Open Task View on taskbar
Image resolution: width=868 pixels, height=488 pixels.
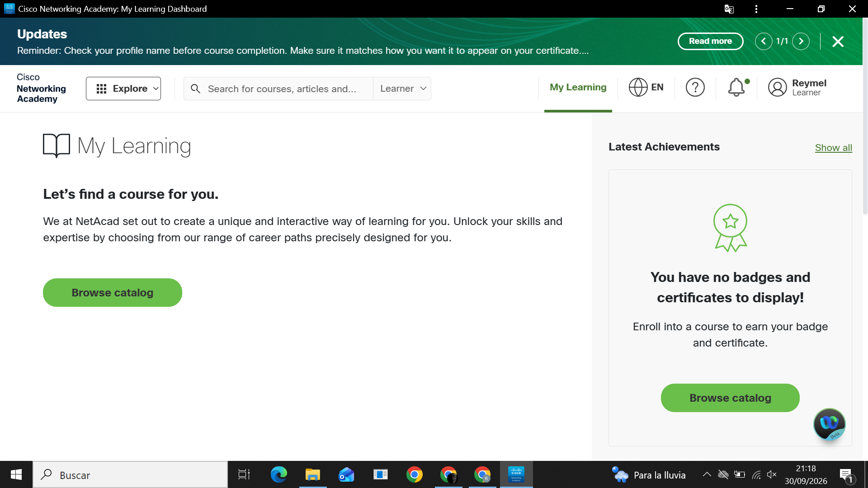pos(244,474)
